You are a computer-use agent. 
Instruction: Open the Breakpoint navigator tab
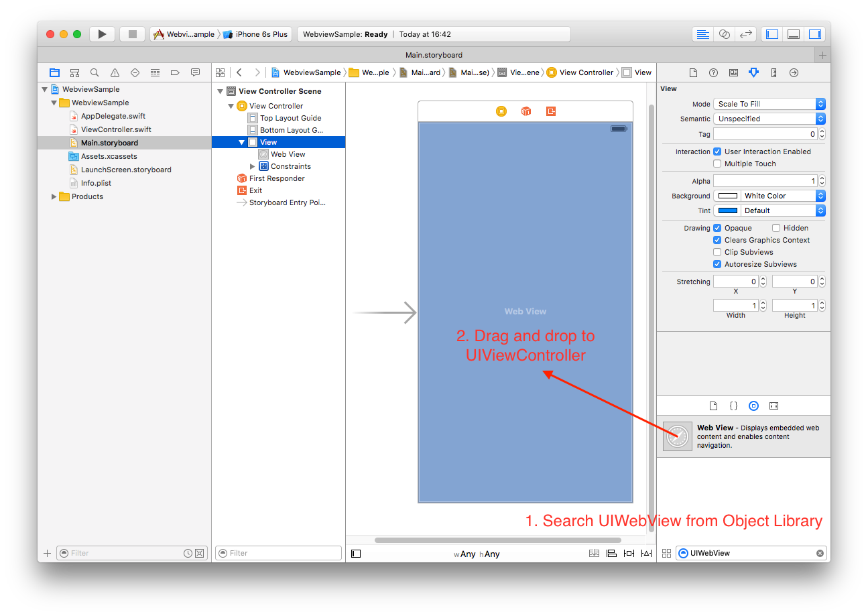tap(175, 72)
